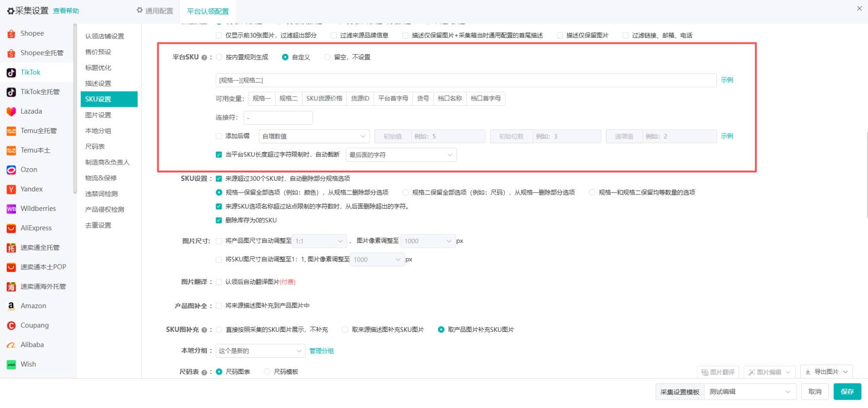Select 取来源描述图补充SKU图片 radio
This screenshot has width=868, height=408.
tap(345, 330)
